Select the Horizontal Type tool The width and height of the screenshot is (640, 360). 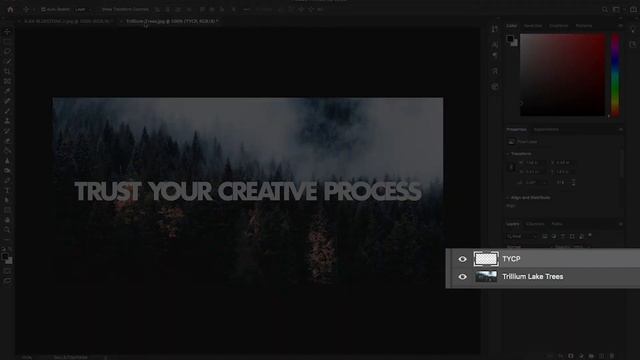coord(7,190)
